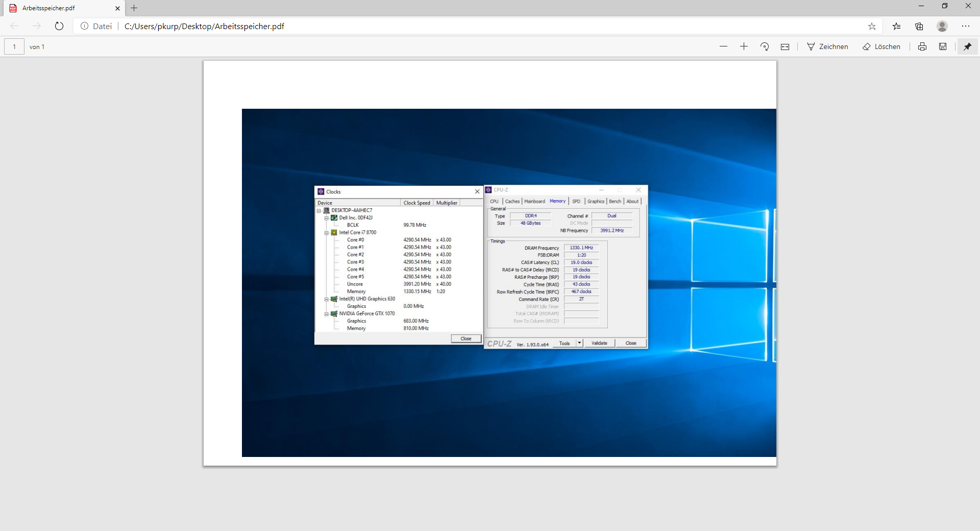Click the browser forward arrow
The width and height of the screenshot is (980, 531).
coord(37,26)
